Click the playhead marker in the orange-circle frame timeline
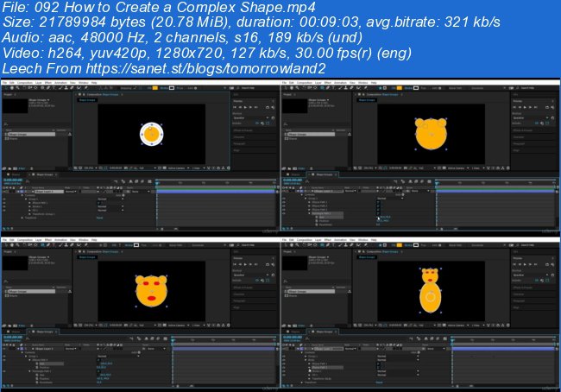The width and height of the screenshot is (561, 392). click(x=157, y=183)
